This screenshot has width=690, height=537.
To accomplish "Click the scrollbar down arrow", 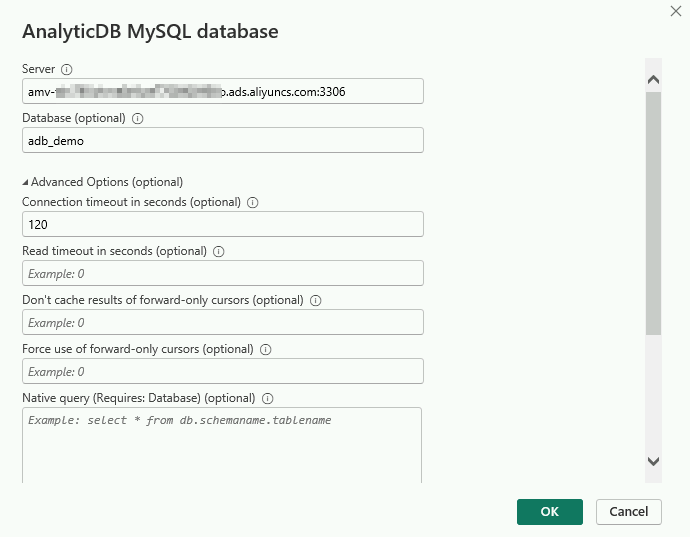I will [x=654, y=461].
